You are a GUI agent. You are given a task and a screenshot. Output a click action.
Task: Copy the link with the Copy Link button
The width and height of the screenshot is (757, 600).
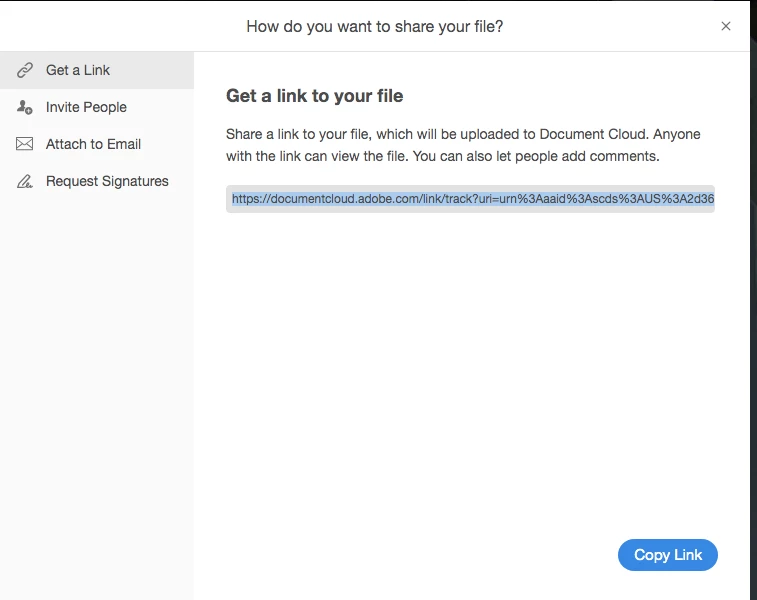(x=668, y=555)
